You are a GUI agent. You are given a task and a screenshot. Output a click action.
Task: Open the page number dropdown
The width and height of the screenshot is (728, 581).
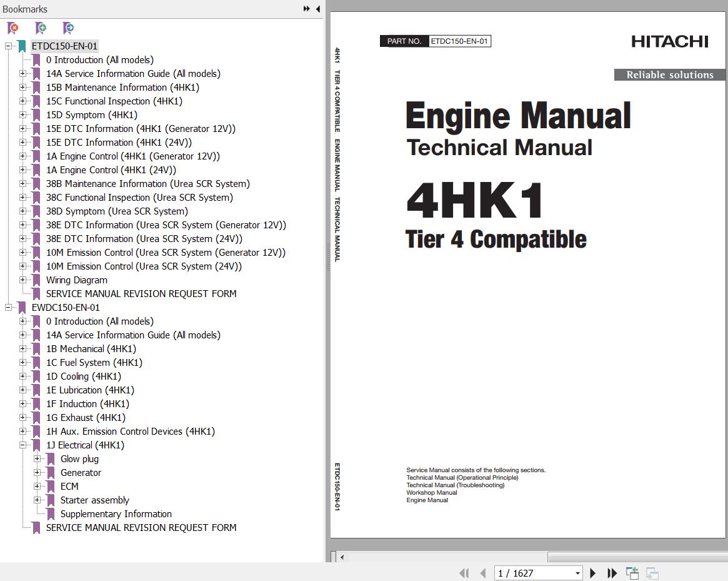click(577, 573)
